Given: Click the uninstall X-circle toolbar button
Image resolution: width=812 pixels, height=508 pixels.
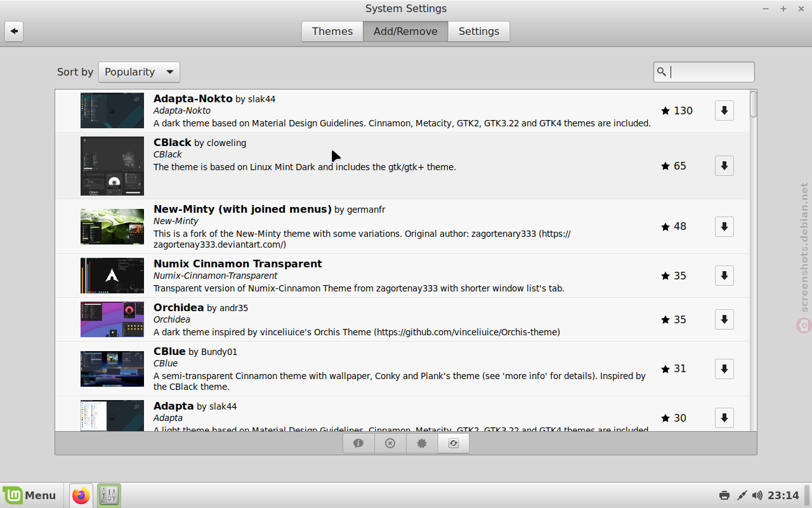Looking at the screenshot, I should (390, 443).
